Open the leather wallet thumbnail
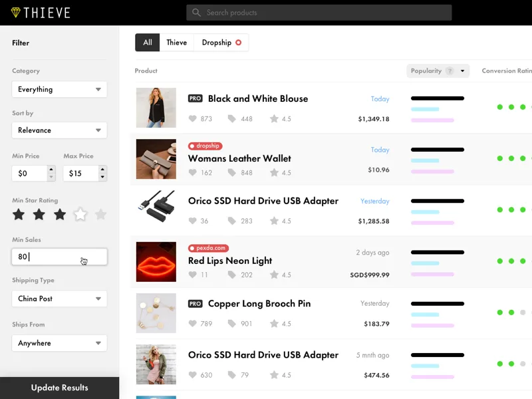The height and width of the screenshot is (399, 532). pyautogui.click(x=156, y=159)
